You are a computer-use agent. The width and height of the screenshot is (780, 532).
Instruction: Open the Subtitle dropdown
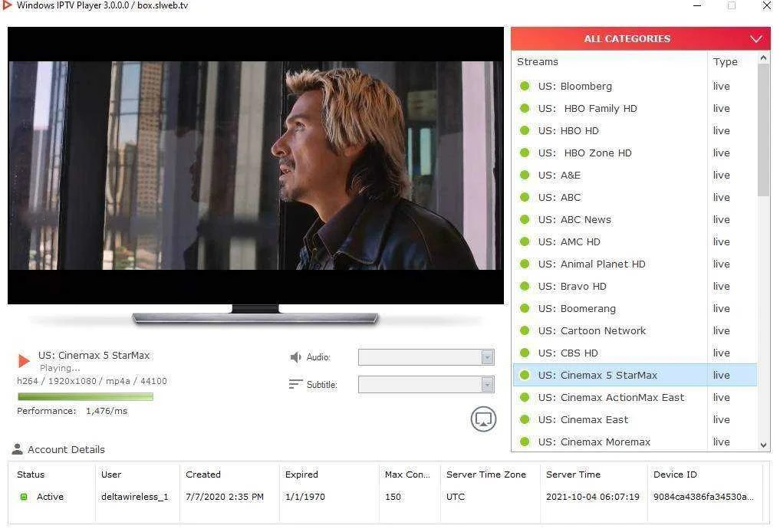click(x=426, y=384)
